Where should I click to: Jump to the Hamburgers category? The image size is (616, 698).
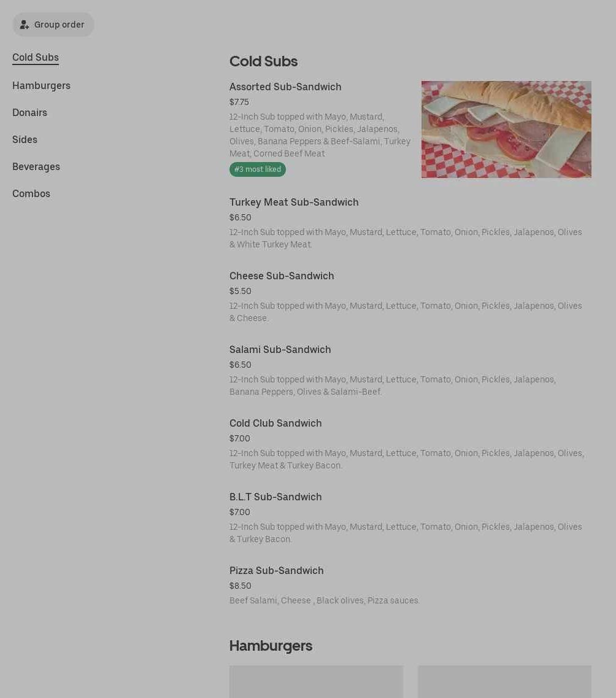[x=41, y=86]
